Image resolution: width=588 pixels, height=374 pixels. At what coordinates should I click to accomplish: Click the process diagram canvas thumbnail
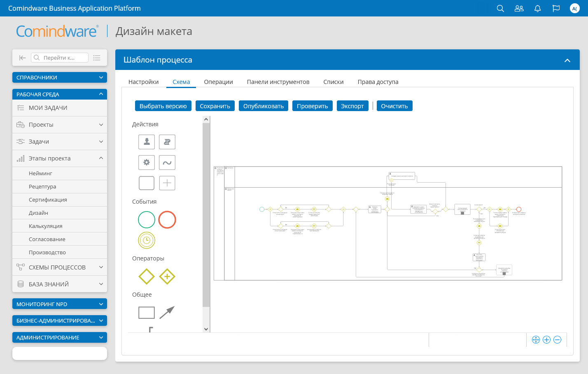388,223
